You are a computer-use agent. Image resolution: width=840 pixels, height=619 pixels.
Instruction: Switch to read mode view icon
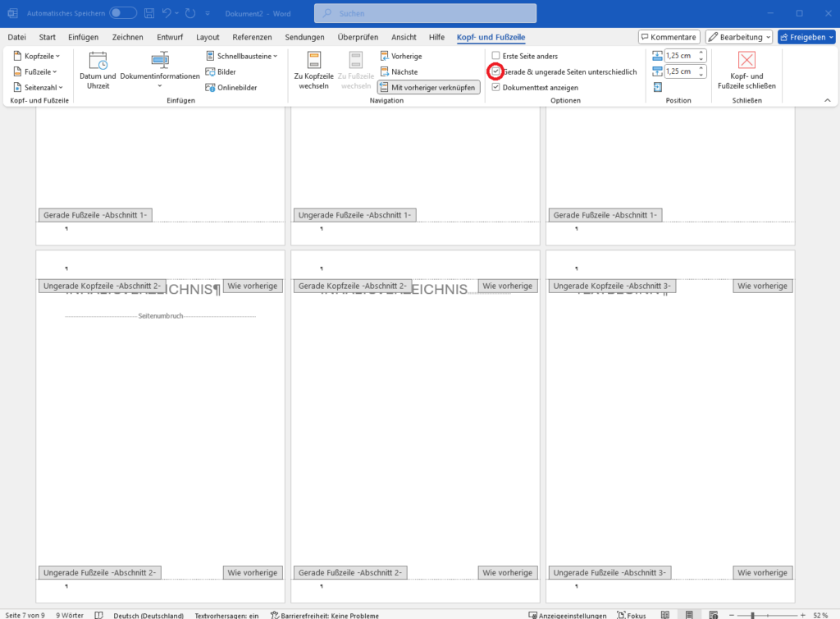point(664,615)
